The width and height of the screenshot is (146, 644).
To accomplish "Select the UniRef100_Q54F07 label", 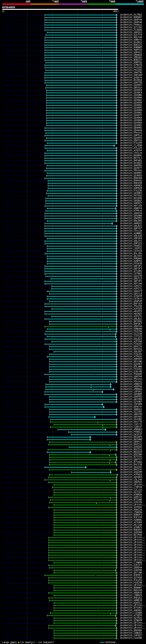I will pos(131,442).
